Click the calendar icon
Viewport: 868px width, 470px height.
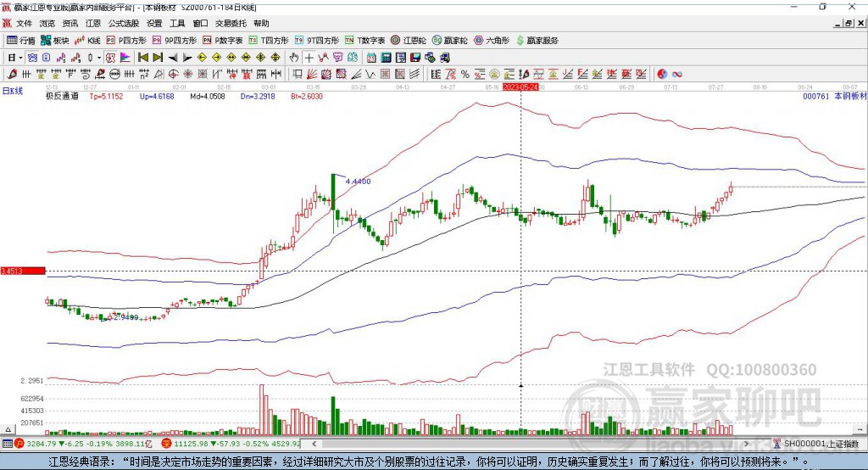click(x=371, y=58)
